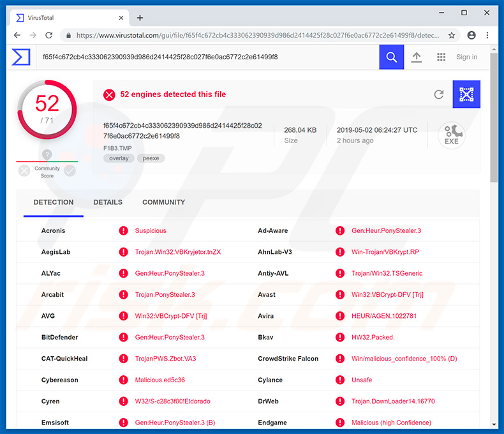The image size is (504, 434).
Task: Click the alert icon beside Acronis result
Action: point(123,230)
